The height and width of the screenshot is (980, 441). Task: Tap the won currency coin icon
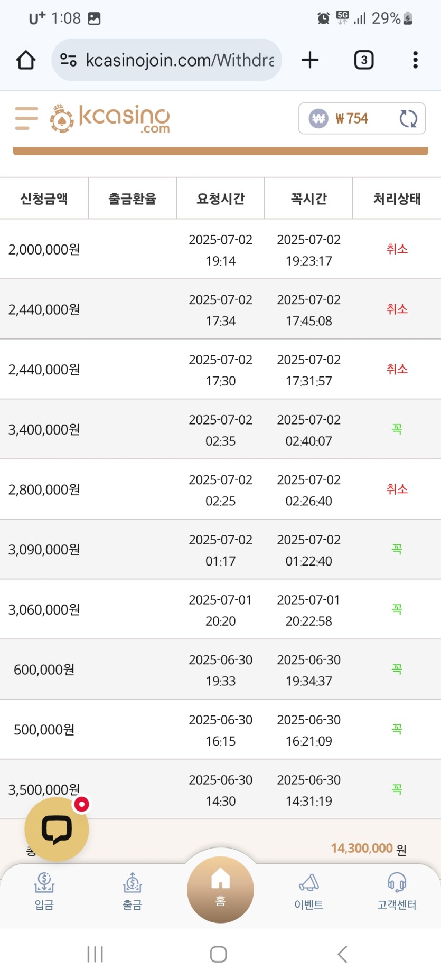click(x=318, y=119)
